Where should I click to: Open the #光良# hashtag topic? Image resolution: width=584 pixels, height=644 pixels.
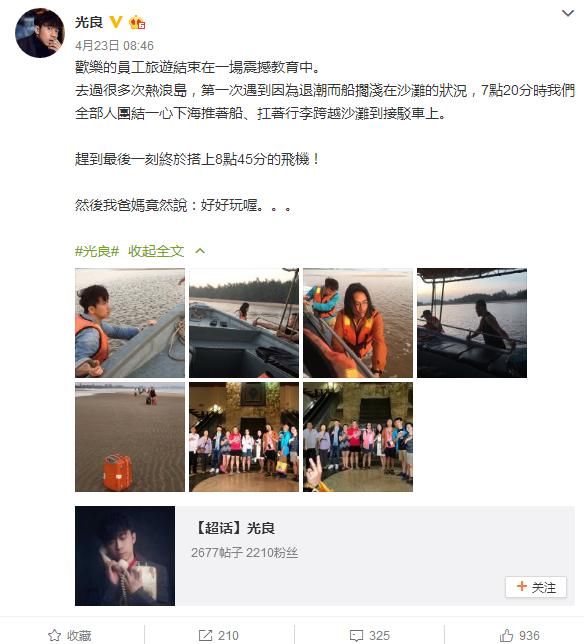(x=97, y=251)
